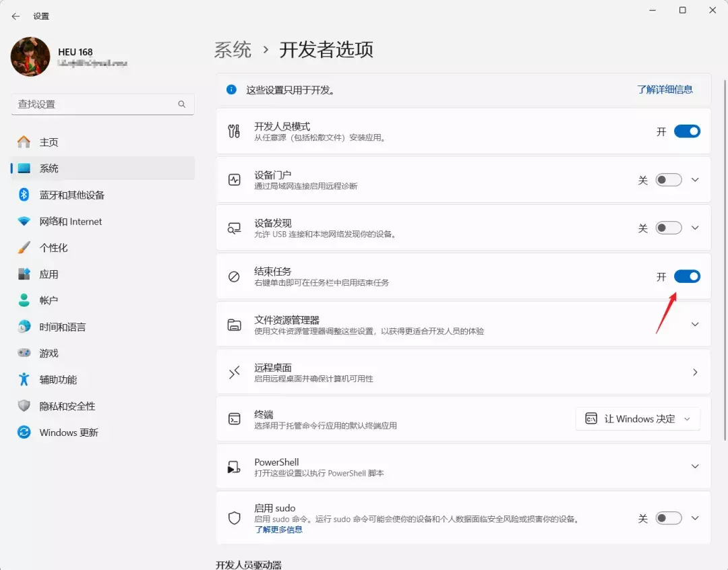
Task: Open 时间和语言 settings category
Action: pyautogui.click(x=63, y=327)
